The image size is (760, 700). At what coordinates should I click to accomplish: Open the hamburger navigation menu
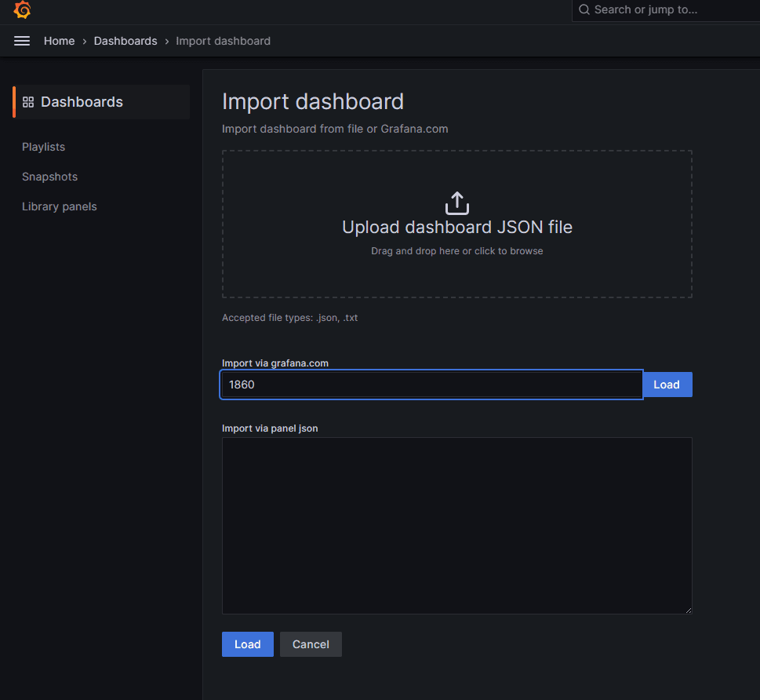(22, 42)
